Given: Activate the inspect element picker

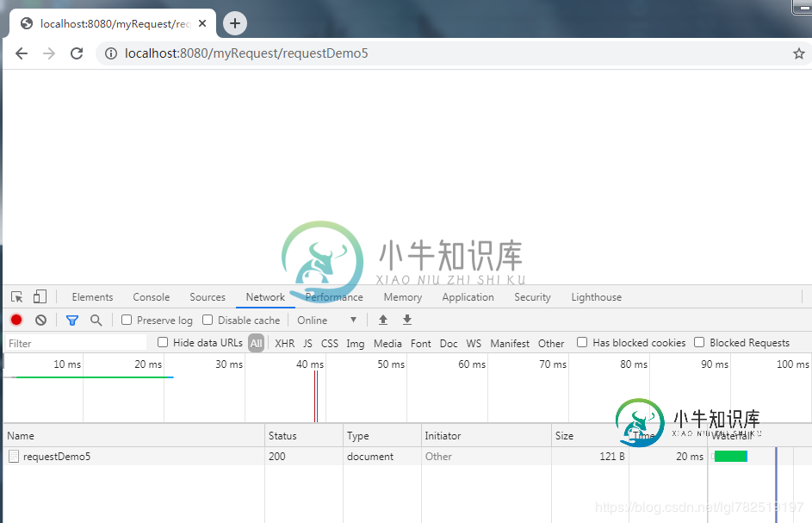Looking at the screenshot, I should 16,297.
